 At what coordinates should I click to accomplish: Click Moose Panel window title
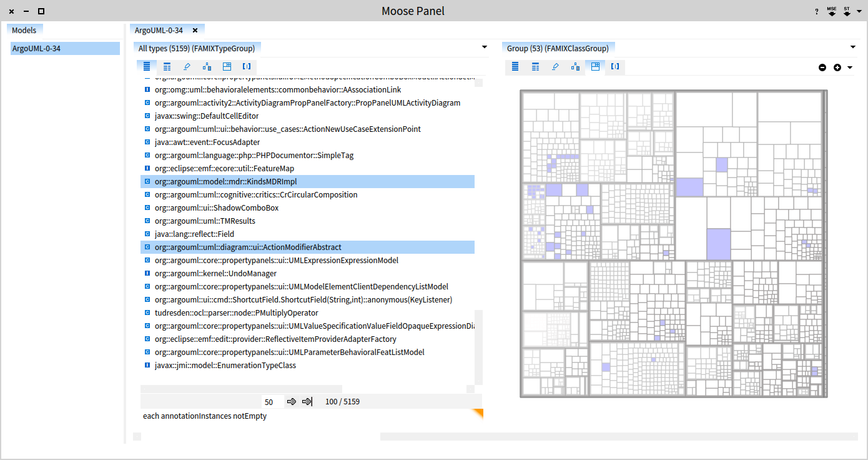pyautogui.click(x=413, y=11)
